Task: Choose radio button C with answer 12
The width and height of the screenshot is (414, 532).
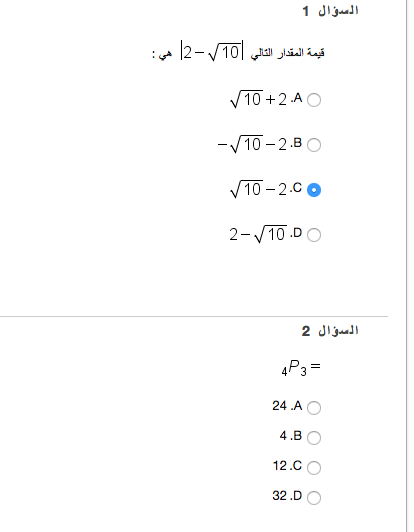Action: coord(314,467)
